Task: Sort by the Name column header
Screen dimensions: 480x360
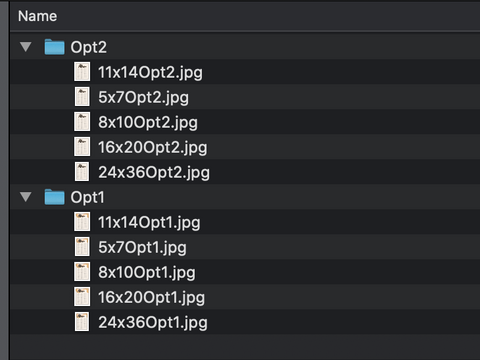Action: click(37, 16)
